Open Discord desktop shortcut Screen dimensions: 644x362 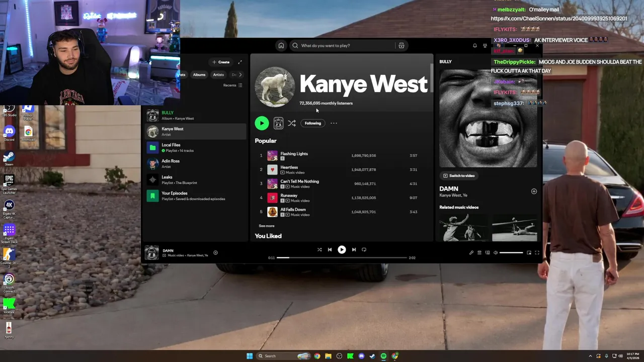(9, 133)
